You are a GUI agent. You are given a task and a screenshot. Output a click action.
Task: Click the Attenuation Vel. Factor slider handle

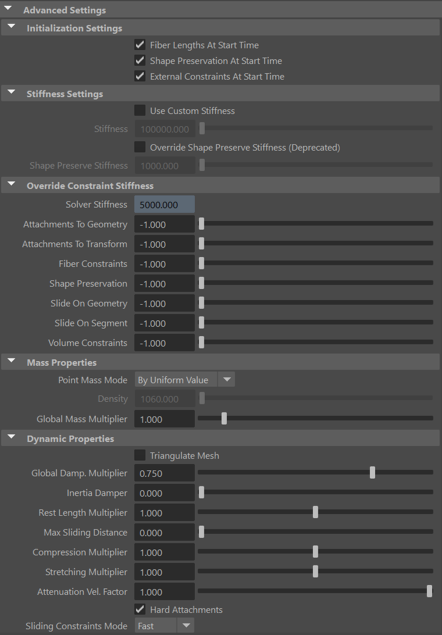429,591
